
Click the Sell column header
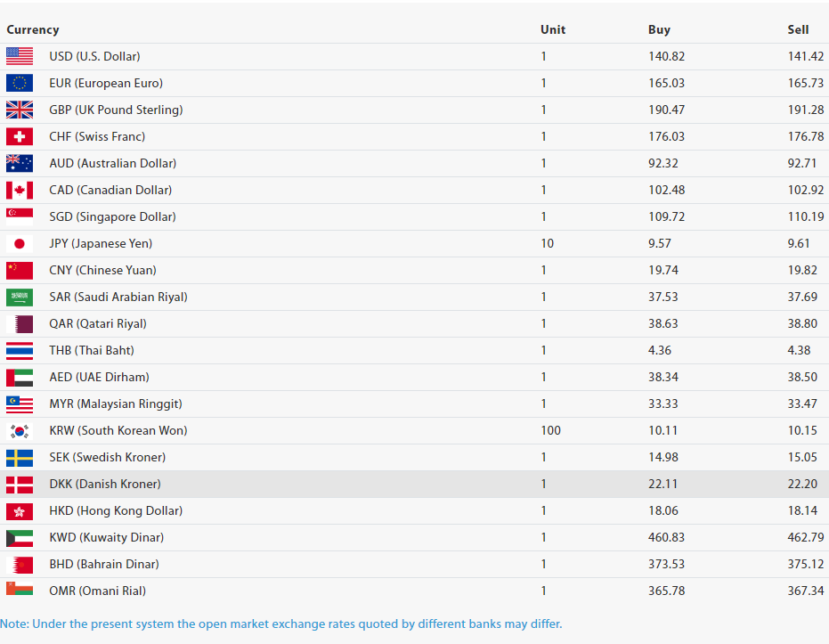pos(798,29)
